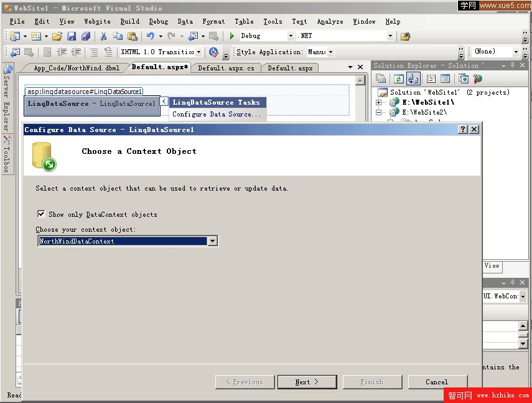This screenshot has width=532, height=403.
Task: Open the .NET platform dropdown
Action: [x=390, y=36]
